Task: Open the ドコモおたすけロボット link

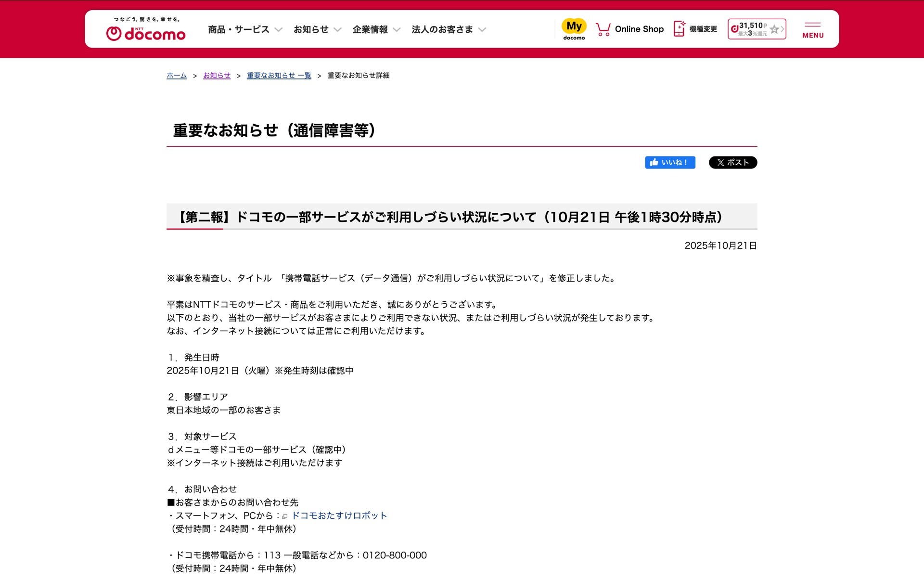Action: tap(339, 516)
